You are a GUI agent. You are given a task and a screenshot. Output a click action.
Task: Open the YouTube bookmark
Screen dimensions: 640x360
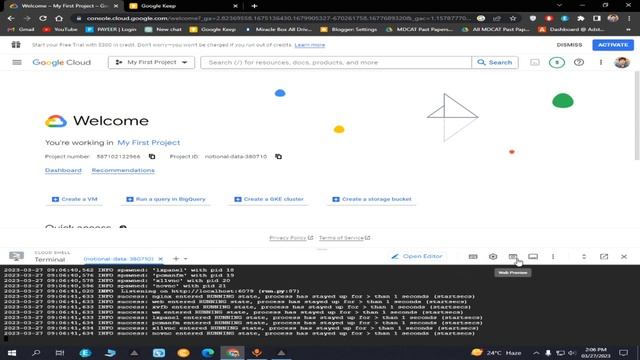click(x=60, y=29)
